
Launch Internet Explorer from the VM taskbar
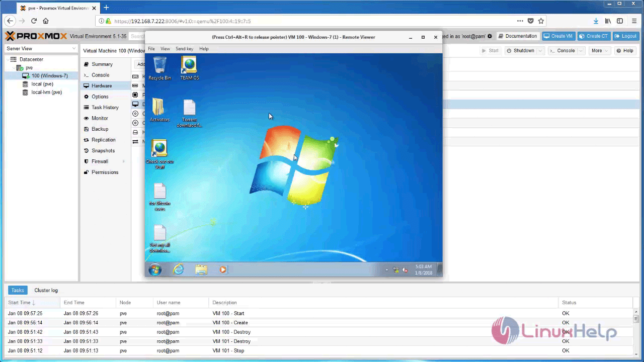pyautogui.click(x=178, y=269)
